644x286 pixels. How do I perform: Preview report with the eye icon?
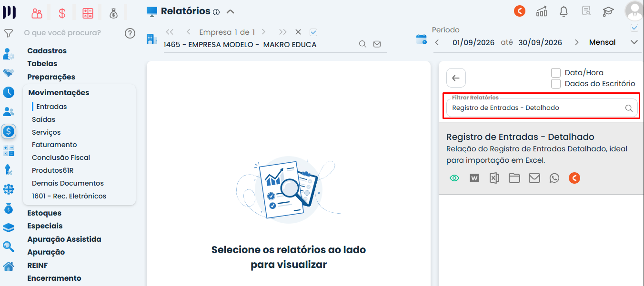point(454,178)
